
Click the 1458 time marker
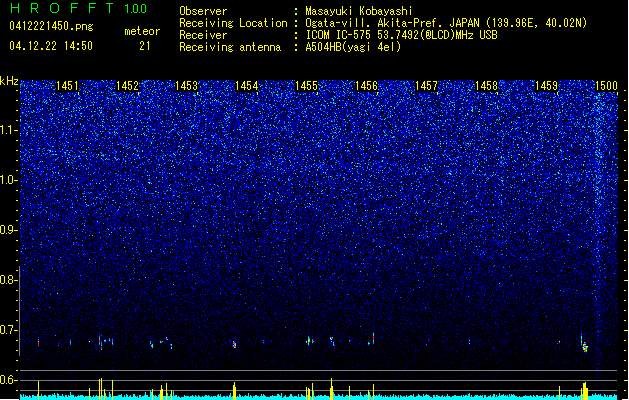pos(486,86)
